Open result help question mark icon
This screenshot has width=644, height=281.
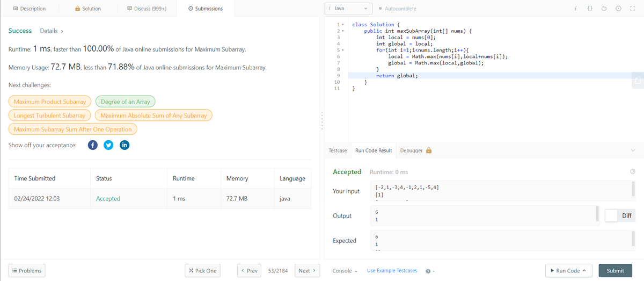pos(633,172)
